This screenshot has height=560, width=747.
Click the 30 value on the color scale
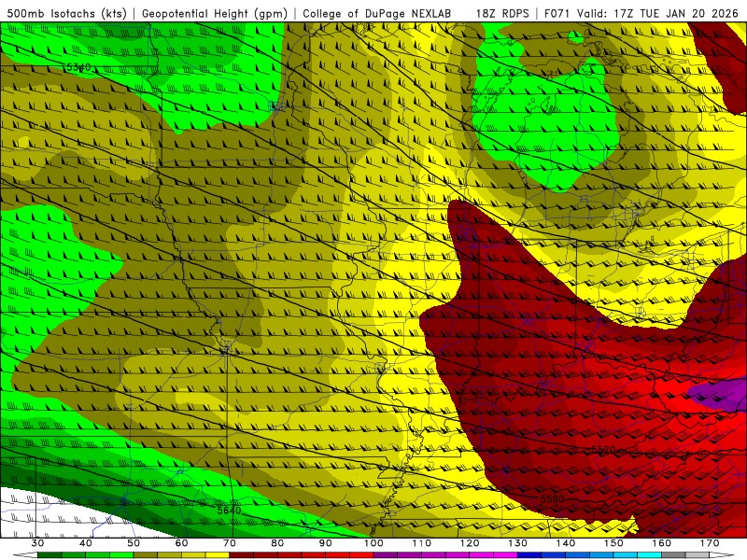(37, 543)
